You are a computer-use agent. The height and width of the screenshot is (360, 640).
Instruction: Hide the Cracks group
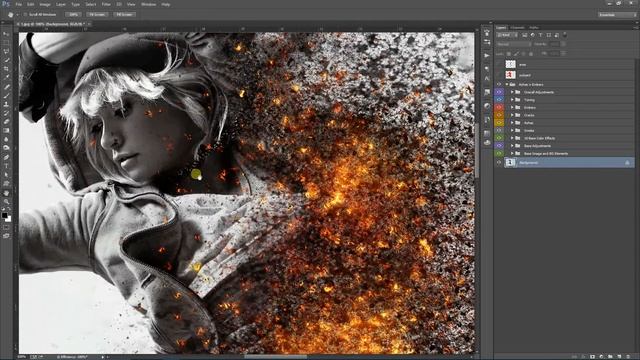tap(499, 115)
